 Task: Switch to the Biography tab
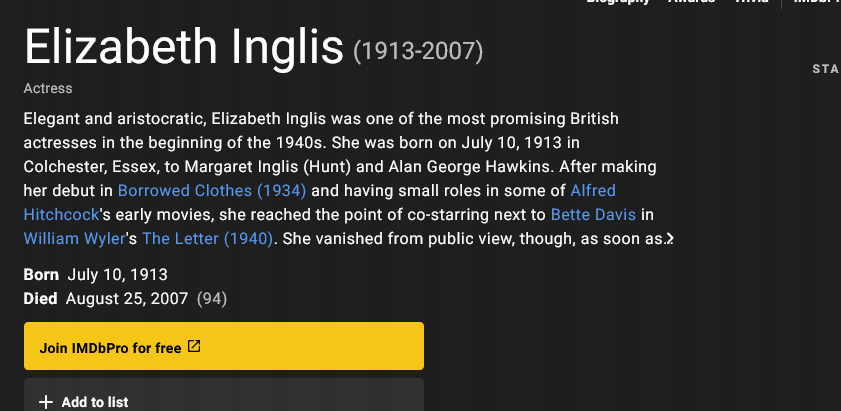(617, 2)
